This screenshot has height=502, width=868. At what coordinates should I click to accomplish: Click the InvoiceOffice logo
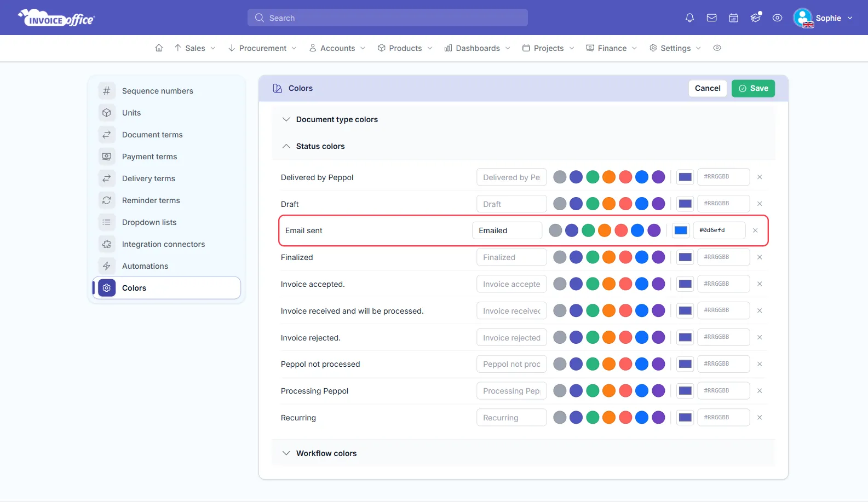[x=56, y=18]
